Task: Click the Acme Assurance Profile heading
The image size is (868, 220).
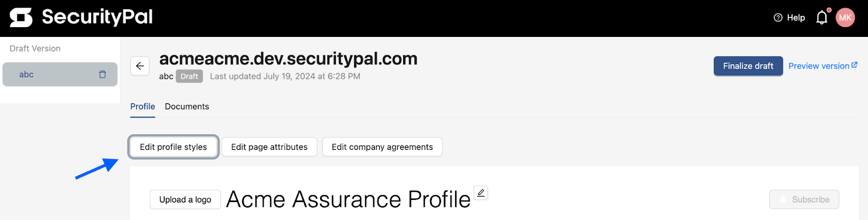Action: tap(348, 199)
